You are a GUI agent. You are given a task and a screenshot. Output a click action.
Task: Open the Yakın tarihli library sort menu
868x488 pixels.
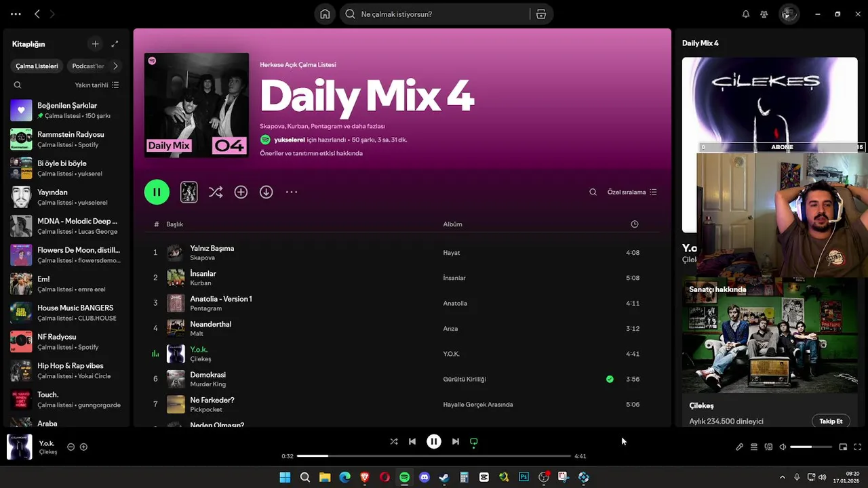click(x=97, y=85)
